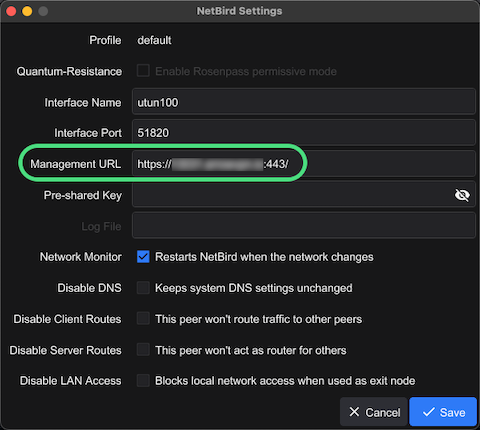
Task: Click the 'NetBird Settings' window title
Action: [239, 11]
